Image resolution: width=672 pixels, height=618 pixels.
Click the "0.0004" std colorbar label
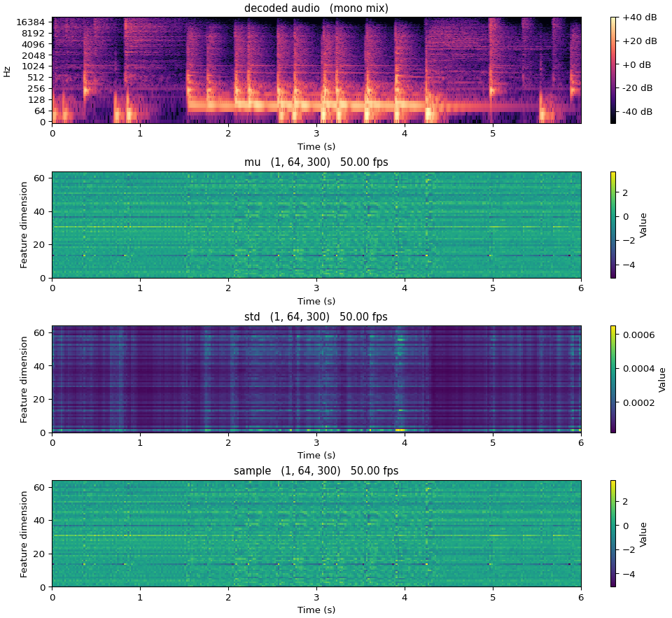coord(638,369)
